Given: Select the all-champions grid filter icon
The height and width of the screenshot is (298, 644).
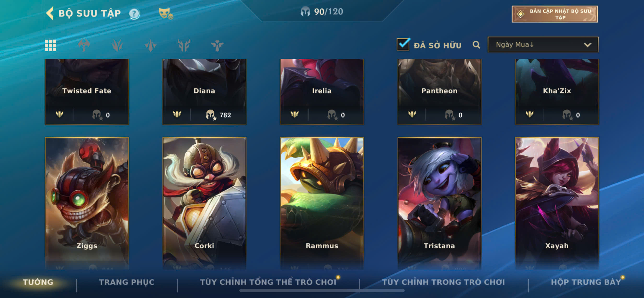Looking at the screenshot, I should click(51, 45).
